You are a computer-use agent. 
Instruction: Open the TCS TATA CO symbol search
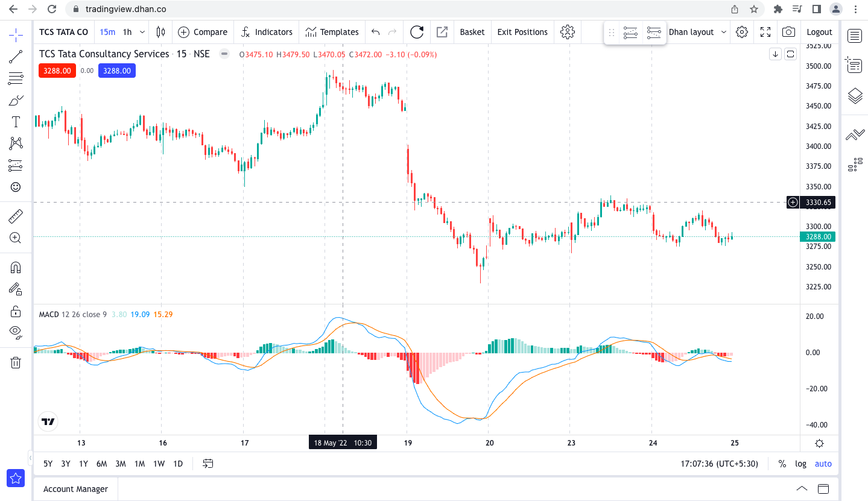pyautogui.click(x=63, y=32)
